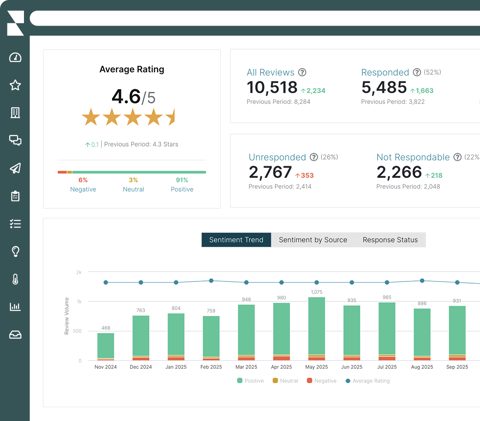This screenshot has height=421, width=480.
Task: Click help icon next to Not Respondable
Action: (457, 157)
